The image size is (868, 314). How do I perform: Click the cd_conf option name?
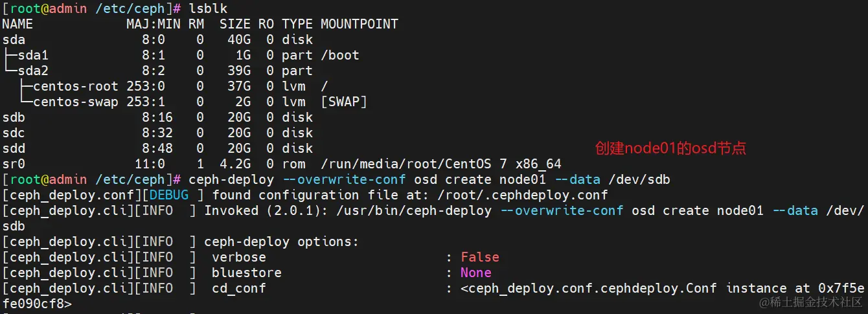point(238,288)
